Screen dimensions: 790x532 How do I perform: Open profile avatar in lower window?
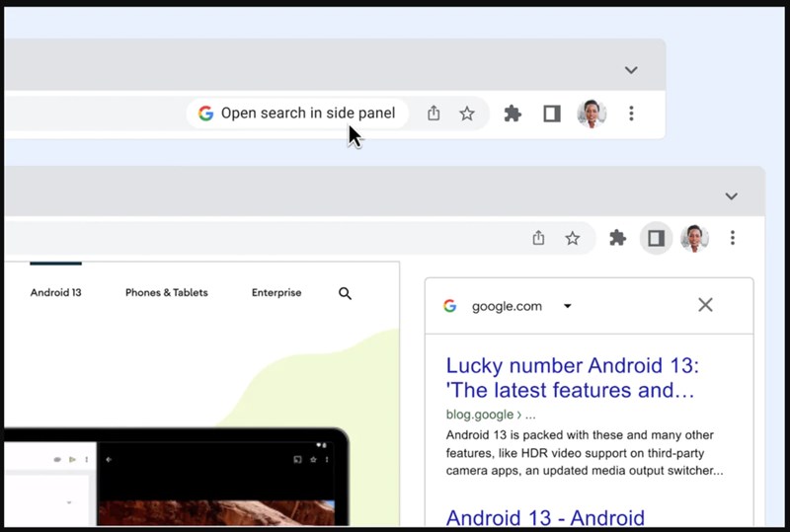tap(695, 238)
